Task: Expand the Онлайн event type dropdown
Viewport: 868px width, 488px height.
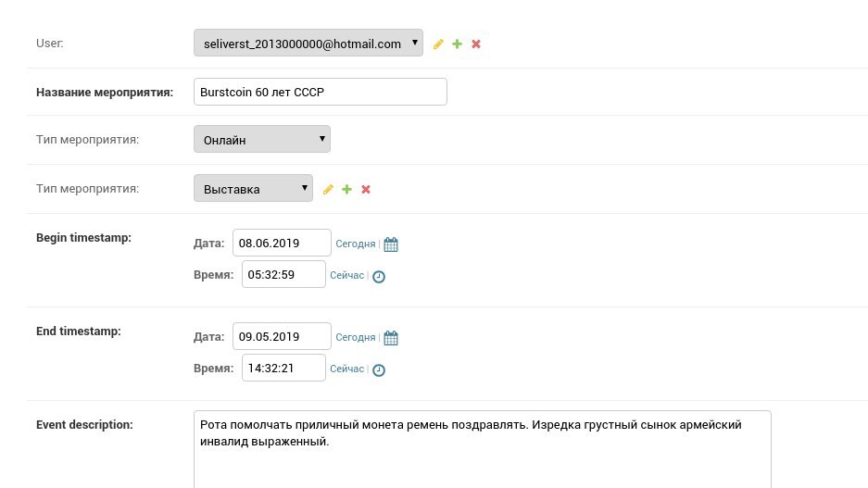Action: pyautogui.click(x=261, y=140)
